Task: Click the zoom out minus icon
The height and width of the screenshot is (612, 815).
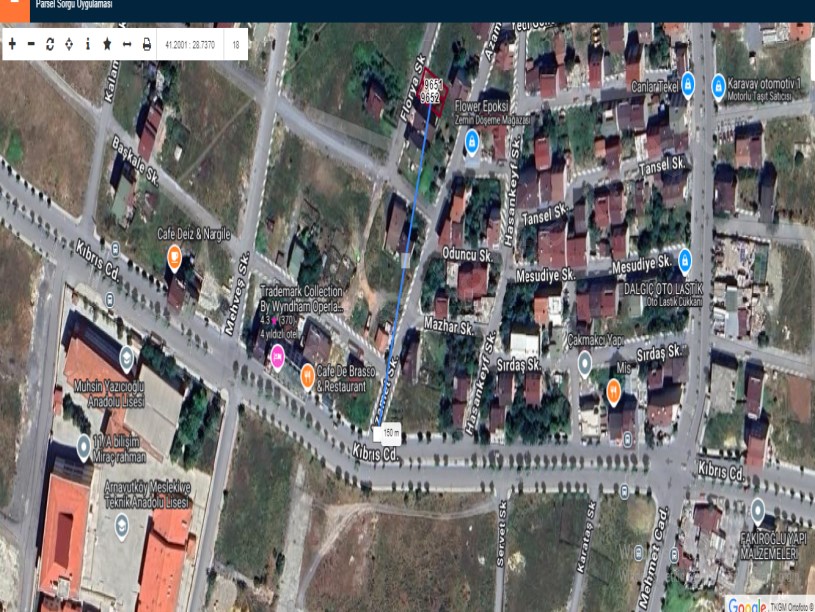Action: [x=31, y=44]
